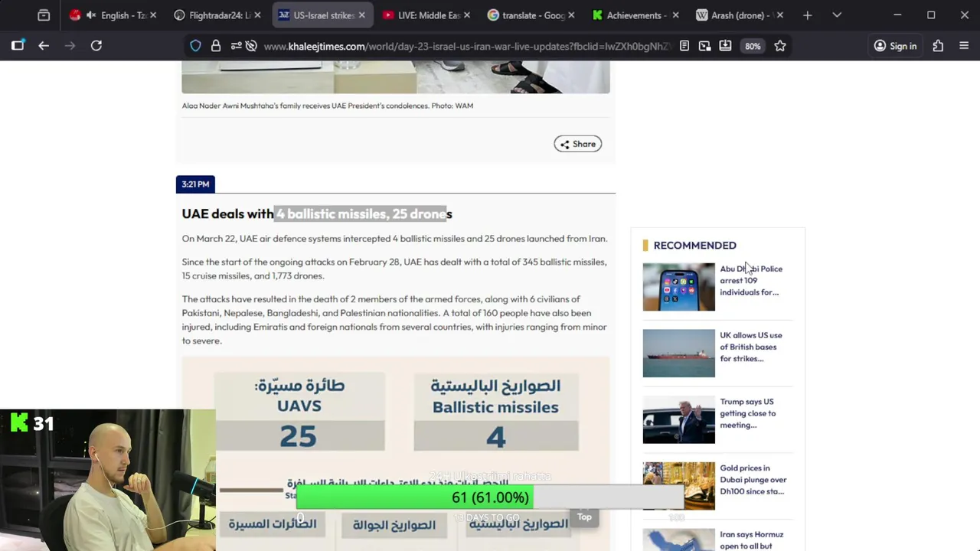980x551 pixels.
Task: Open 'Iran says Hormuz open' article
Action: click(x=752, y=540)
